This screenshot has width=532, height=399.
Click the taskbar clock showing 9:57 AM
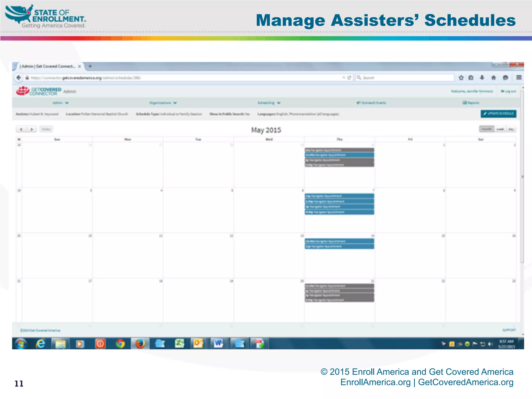tap(506, 344)
